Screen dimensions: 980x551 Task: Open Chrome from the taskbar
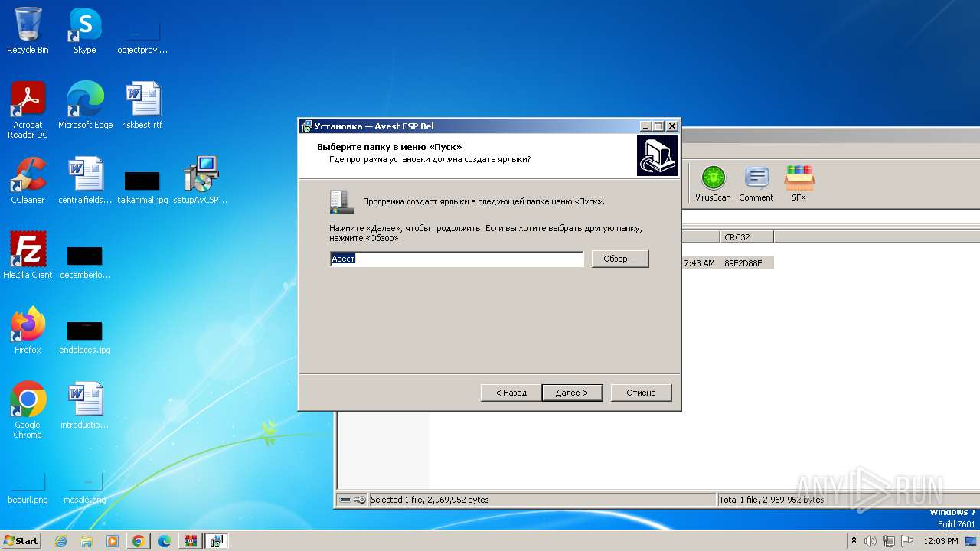(138, 541)
